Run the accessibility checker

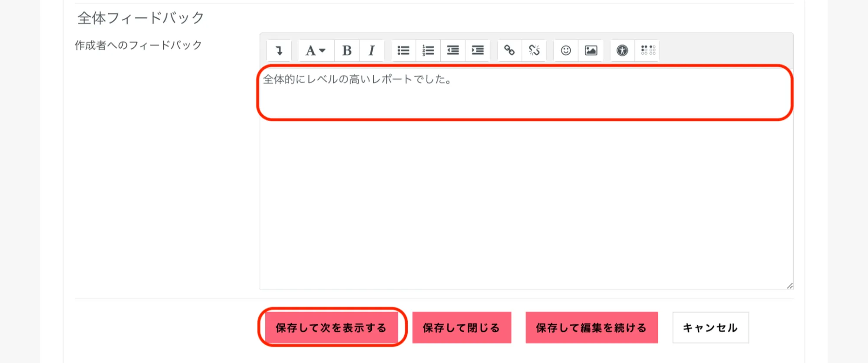pyautogui.click(x=622, y=50)
